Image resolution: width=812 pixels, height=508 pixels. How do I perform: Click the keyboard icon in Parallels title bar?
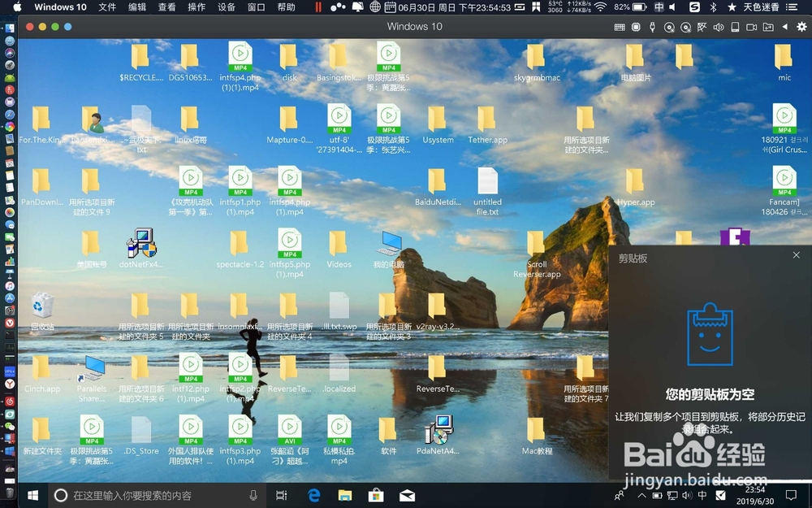pos(620,27)
